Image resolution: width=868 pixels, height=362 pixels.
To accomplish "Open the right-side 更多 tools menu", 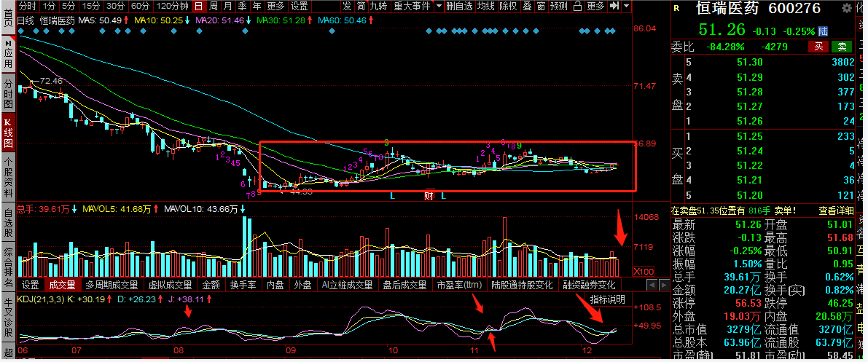I will point(595,6).
